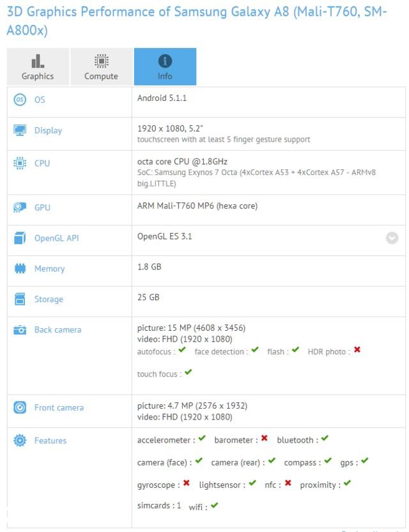
Task: Click the simcards : 1 text
Action: [x=159, y=506]
